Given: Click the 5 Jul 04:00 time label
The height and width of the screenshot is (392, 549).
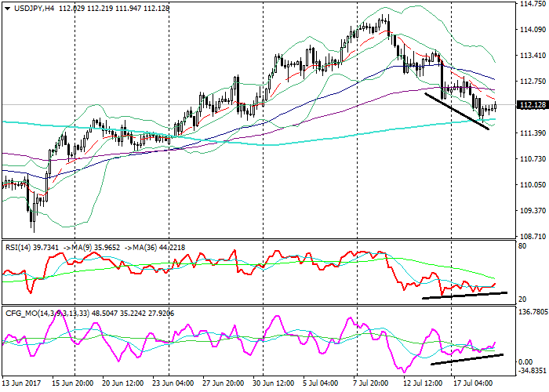Looking at the screenshot, I should click(x=320, y=383).
